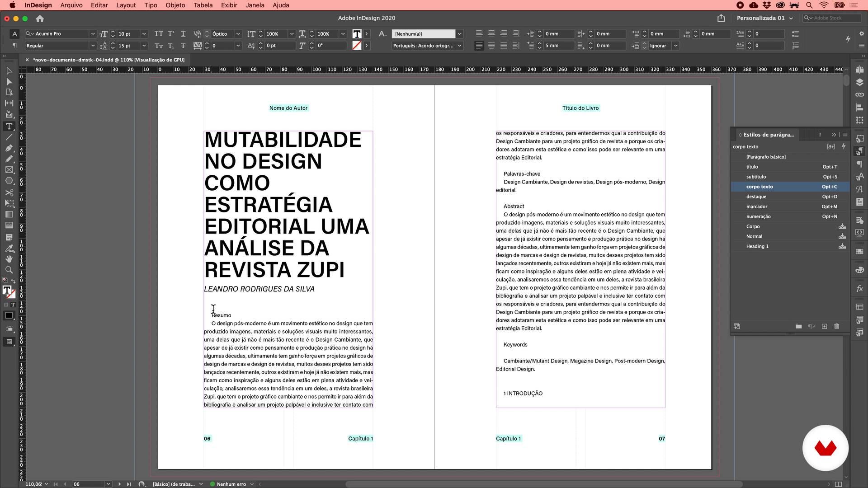Align paragraph text left
The image size is (868, 488).
479,34
